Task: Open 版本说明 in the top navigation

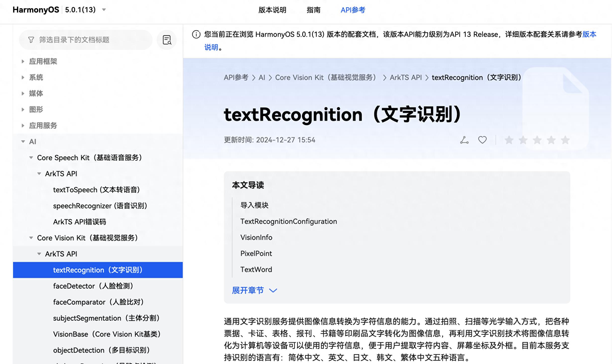Action: 272,10
